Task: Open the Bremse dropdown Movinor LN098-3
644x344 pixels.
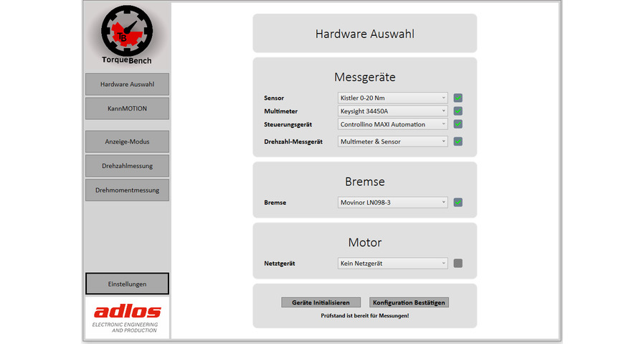Action: click(x=392, y=203)
